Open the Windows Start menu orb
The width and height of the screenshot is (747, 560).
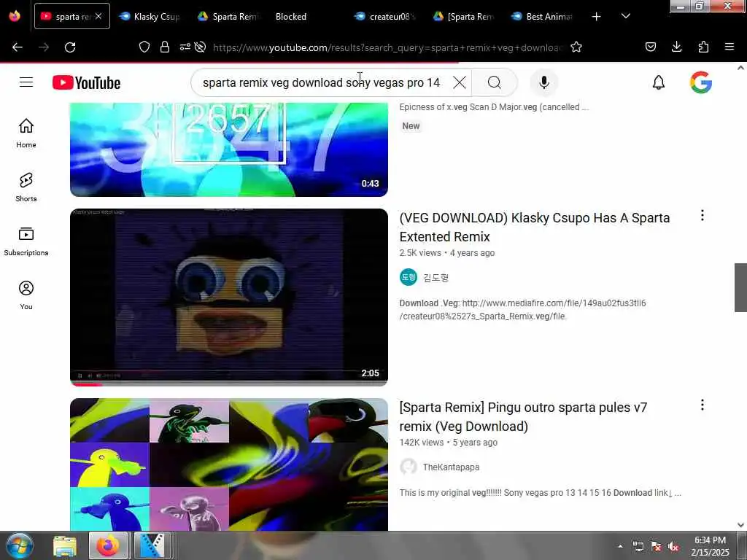point(20,545)
